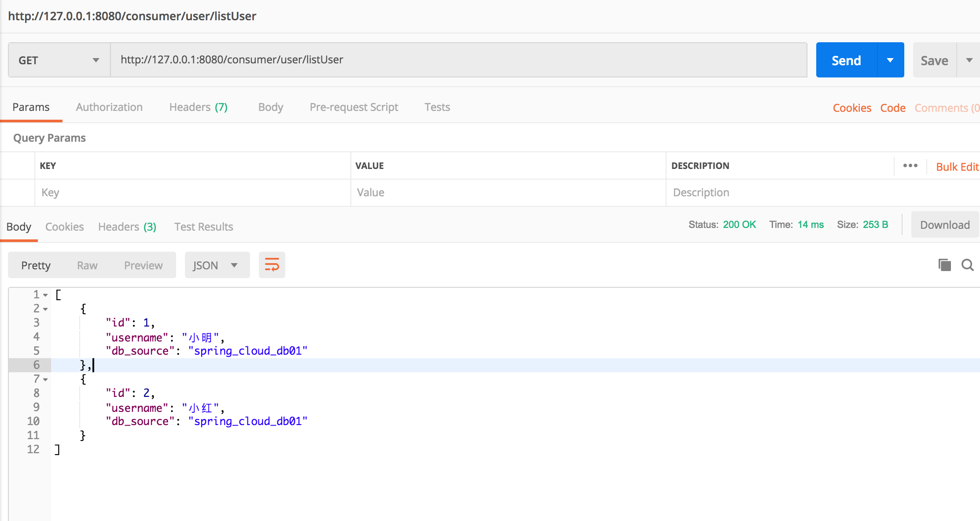
Task: Click the Raw view icon
Action: tap(87, 265)
